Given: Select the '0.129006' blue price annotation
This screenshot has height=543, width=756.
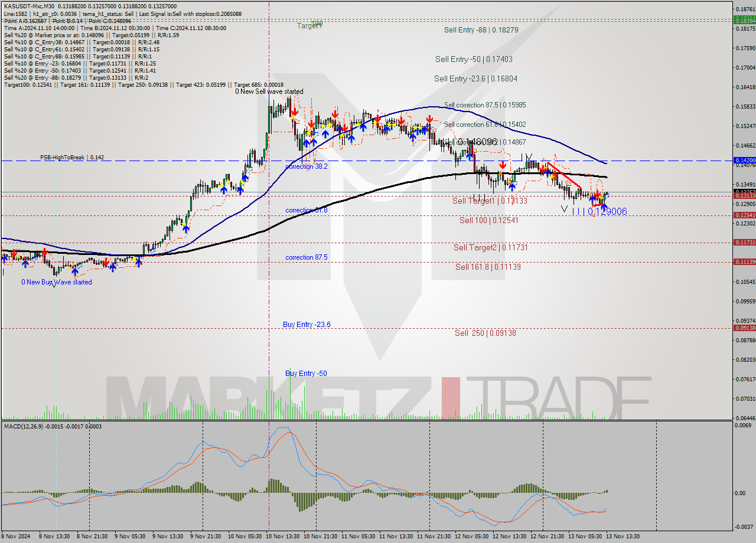Looking at the screenshot, I should 607,211.
